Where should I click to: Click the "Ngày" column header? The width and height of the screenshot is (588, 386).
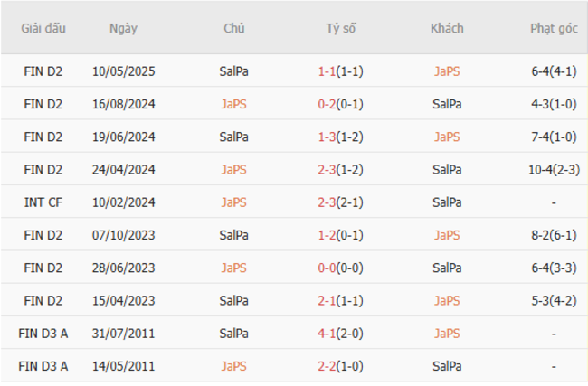(x=123, y=28)
